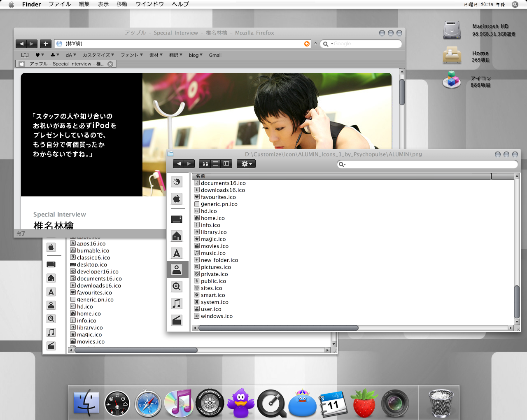Select the Desktop sidebar icon in front window

pyautogui.click(x=177, y=219)
